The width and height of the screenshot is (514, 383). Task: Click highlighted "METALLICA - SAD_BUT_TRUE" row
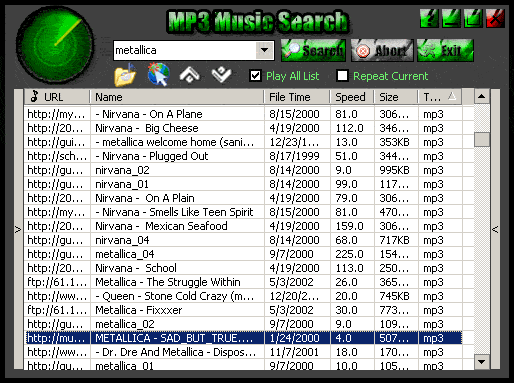click(243, 338)
